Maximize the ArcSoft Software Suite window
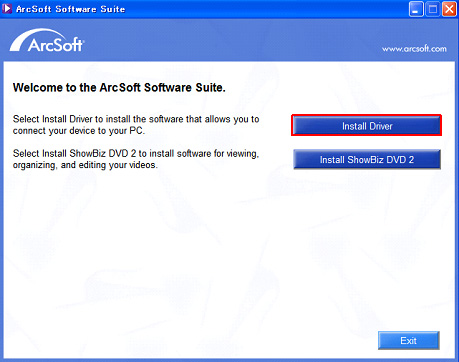 [x=433, y=9]
